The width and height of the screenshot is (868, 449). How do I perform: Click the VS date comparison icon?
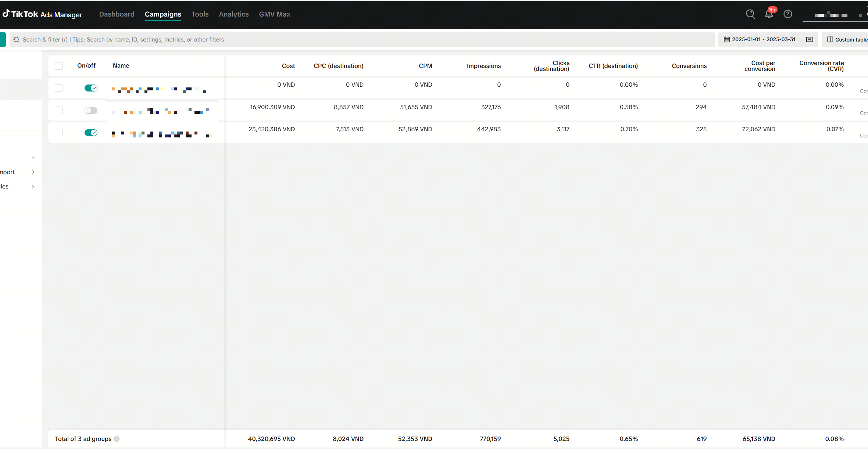click(x=810, y=40)
